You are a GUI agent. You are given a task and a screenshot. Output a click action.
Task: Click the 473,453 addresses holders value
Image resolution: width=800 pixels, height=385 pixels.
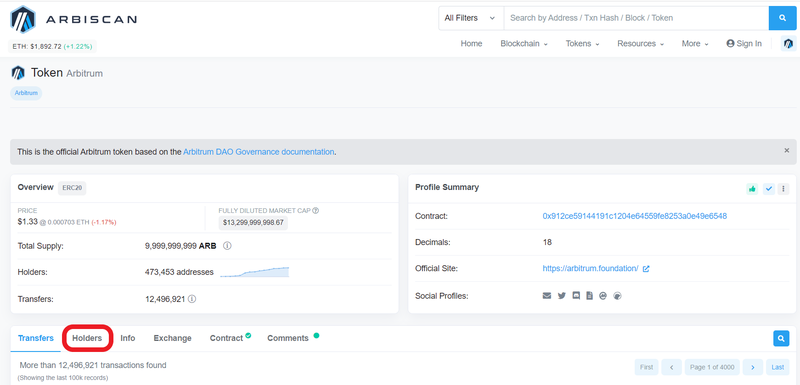[x=179, y=272]
